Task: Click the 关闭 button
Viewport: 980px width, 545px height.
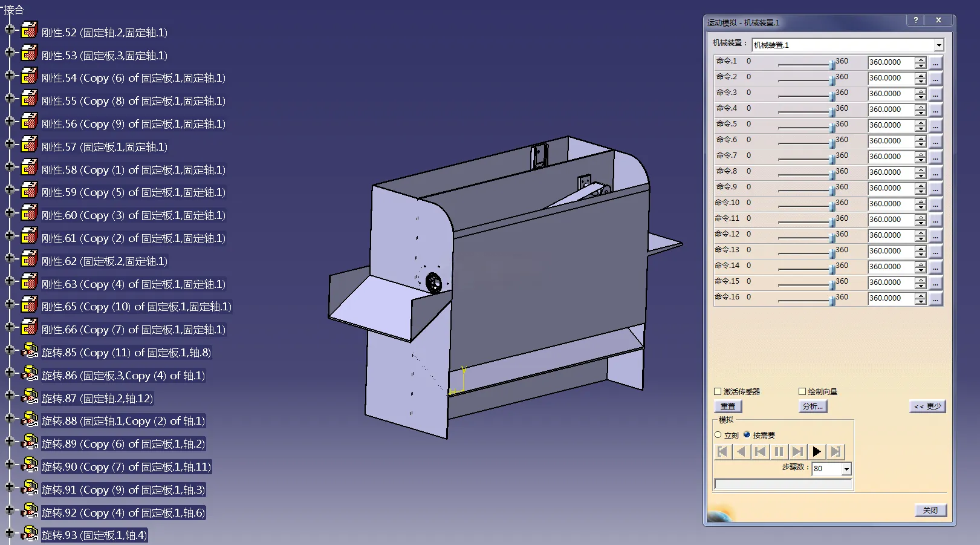Action: tap(930, 511)
